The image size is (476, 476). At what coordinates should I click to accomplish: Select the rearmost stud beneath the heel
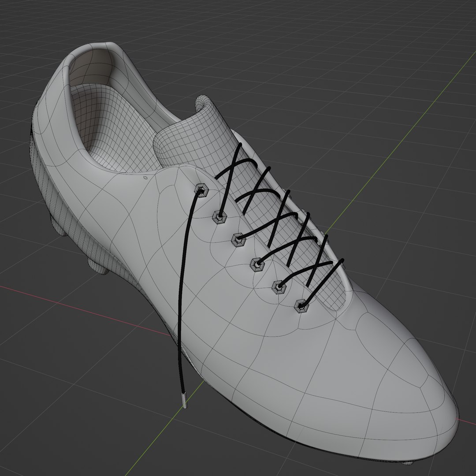click(58, 226)
